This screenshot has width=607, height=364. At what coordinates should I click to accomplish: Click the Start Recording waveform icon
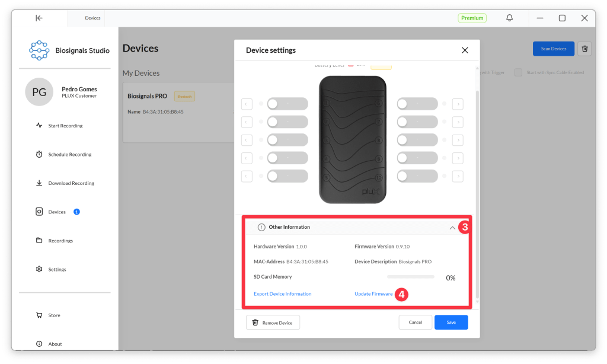pyautogui.click(x=39, y=126)
